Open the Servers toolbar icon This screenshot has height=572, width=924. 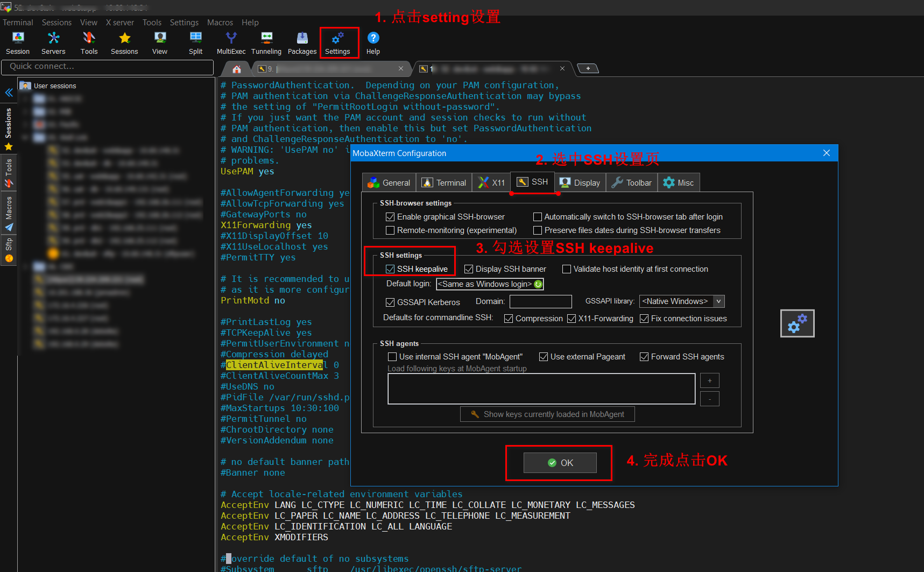click(x=53, y=43)
